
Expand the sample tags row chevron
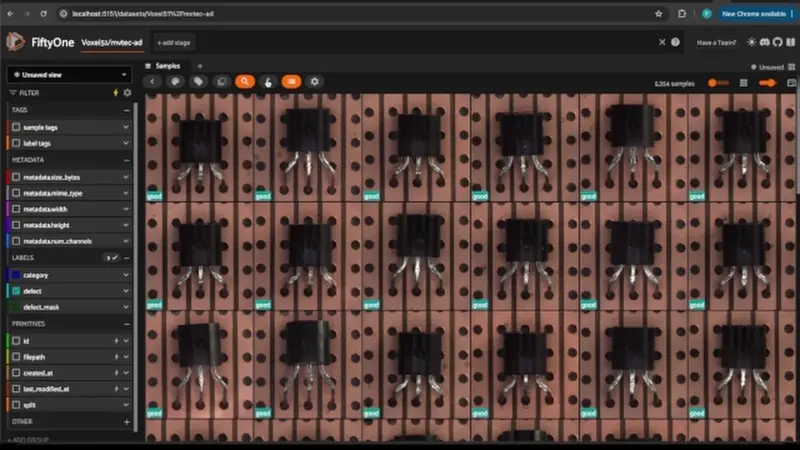[x=126, y=127]
